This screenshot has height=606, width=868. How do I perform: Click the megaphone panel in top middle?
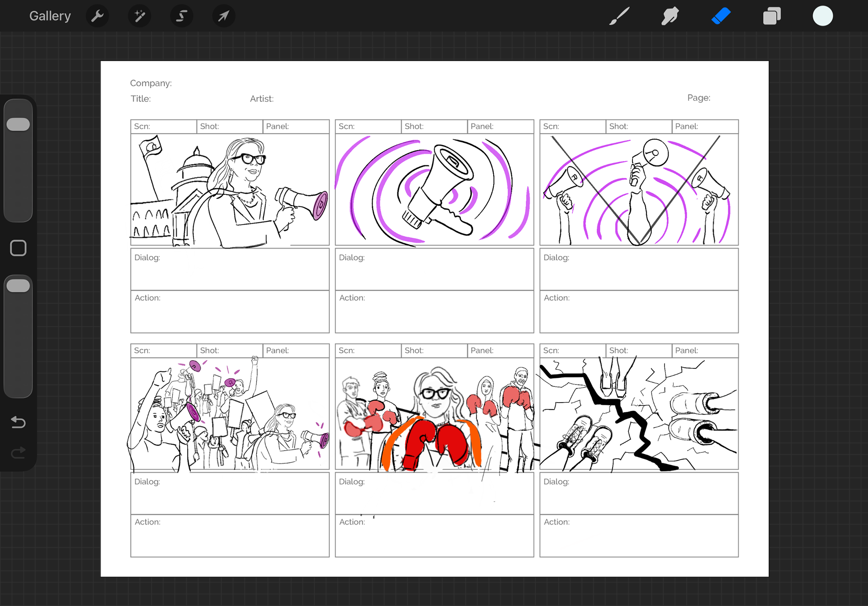click(434, 190)
